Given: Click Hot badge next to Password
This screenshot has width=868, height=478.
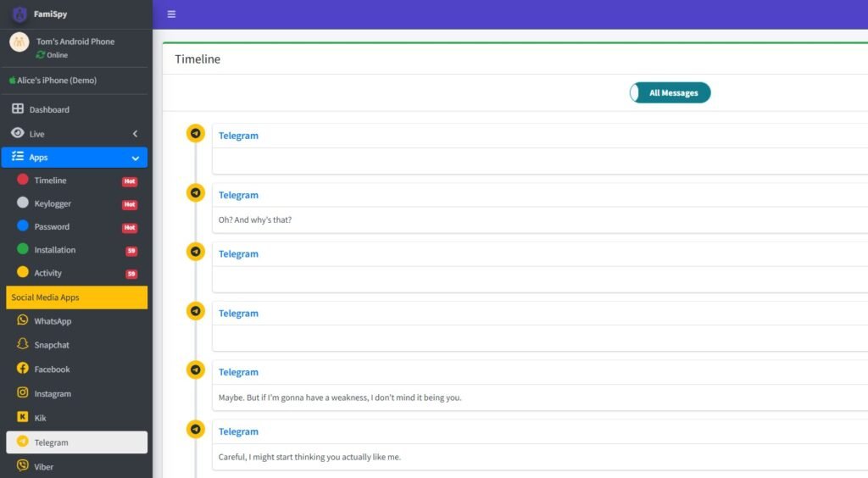Looking at the screenshot, I should [130, 228].
